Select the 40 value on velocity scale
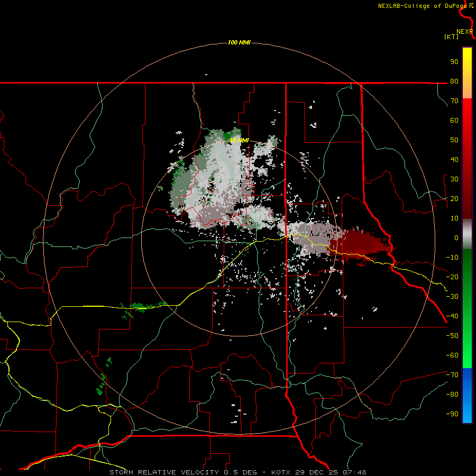This screenshot has width=476, height=476. [454, 160]
